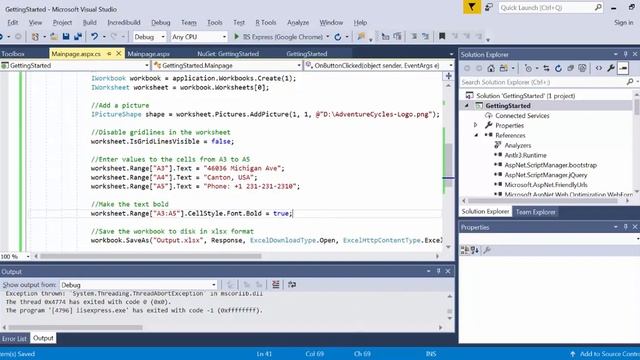Click the Open File folder icon

click(54, 37)
